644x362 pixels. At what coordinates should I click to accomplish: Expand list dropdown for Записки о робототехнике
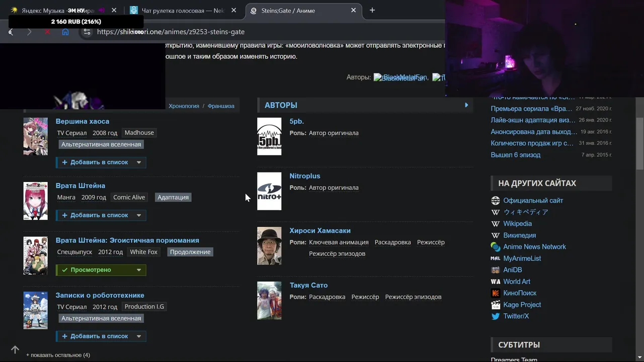[139, 336]
